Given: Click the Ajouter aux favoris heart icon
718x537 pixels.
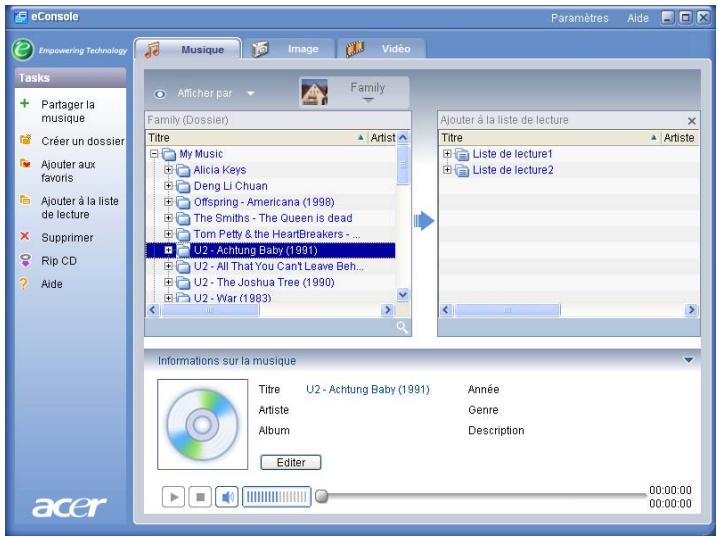Looking at the screenshot, I should coord(25,163).
